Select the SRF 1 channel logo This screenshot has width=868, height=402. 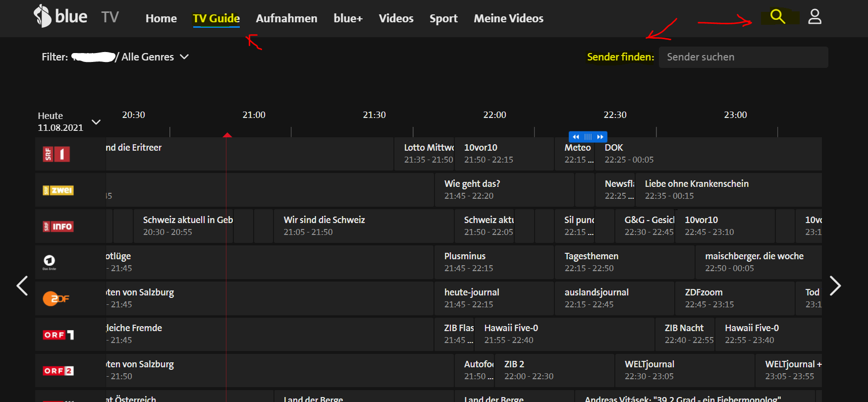point(56,154)
